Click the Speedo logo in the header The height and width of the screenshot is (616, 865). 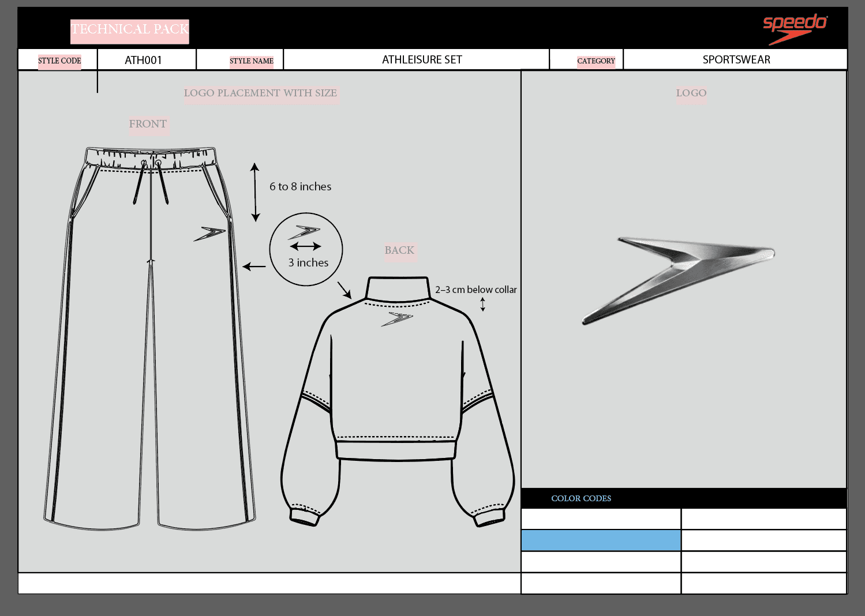(795, 29)
